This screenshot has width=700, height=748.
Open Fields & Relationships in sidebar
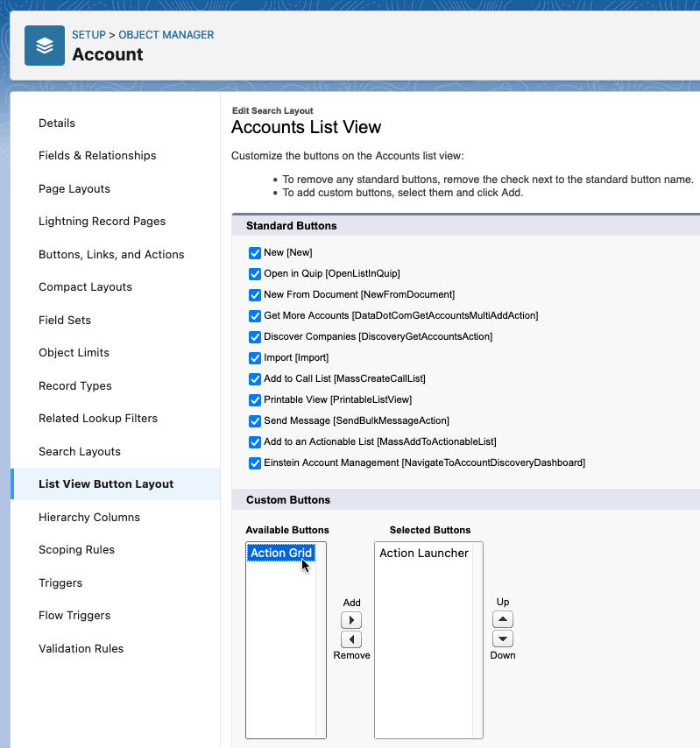coord(97,156)
